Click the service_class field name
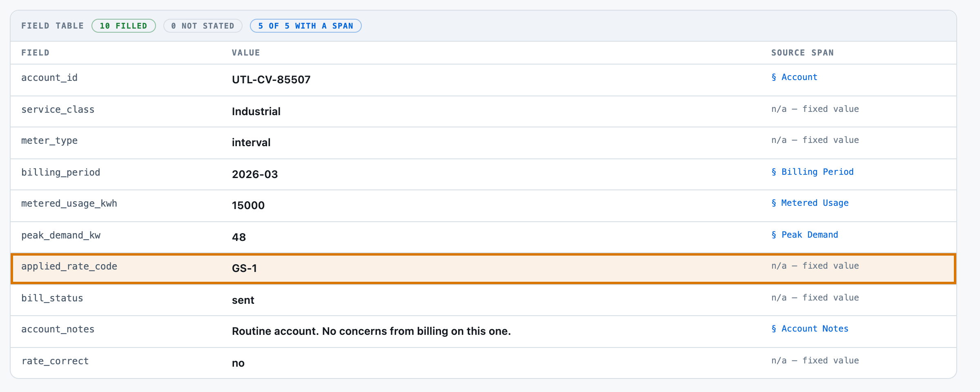Image resolution: width=980 pixels, height=392 pixels. [58, 109]
